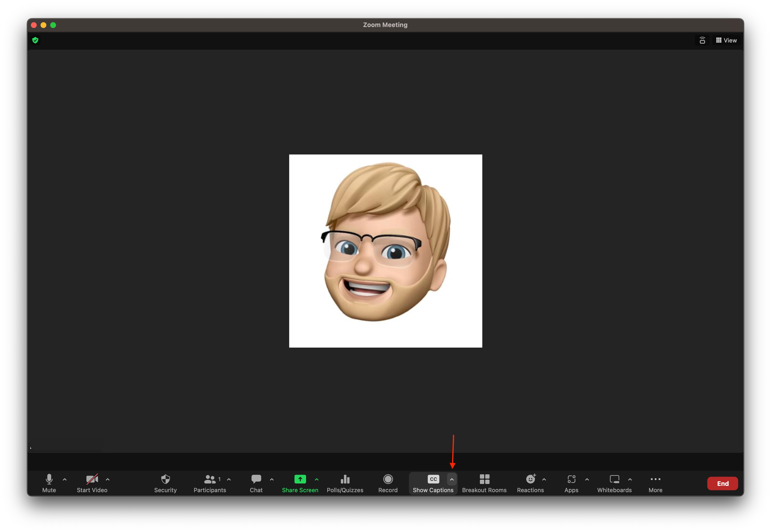Image resolution: width=771 pixels, height=532 pixels.
Task: Open the Reactions smiley menu
Action: click(x=530, y=483)
